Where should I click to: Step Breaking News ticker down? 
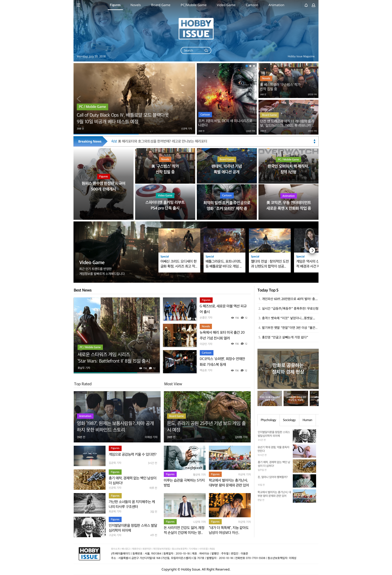click(x=314, y=143)
